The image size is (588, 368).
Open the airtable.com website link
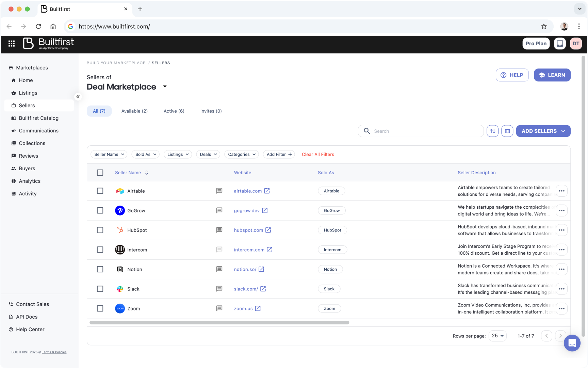251,191
